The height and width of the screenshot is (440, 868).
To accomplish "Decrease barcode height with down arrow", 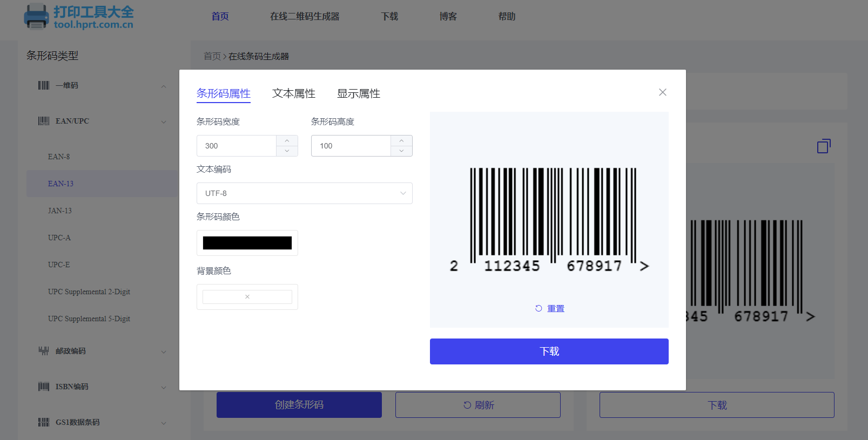I will 401,151.
